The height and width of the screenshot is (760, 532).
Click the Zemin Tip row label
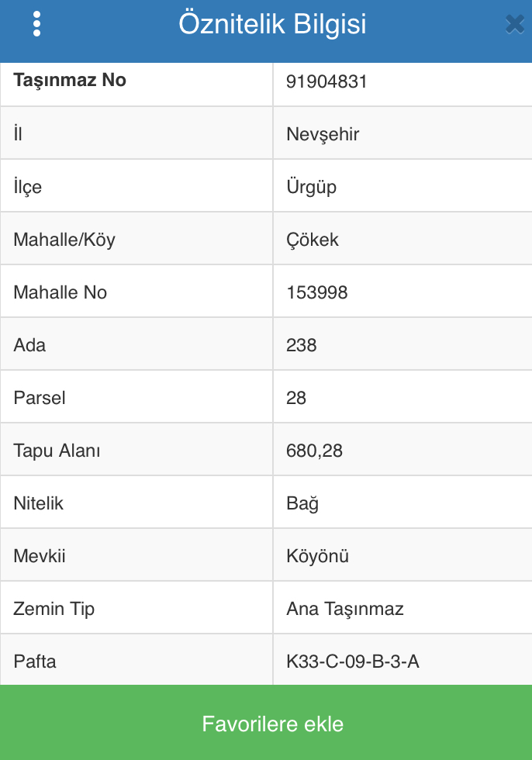click(x=54, y=609)
